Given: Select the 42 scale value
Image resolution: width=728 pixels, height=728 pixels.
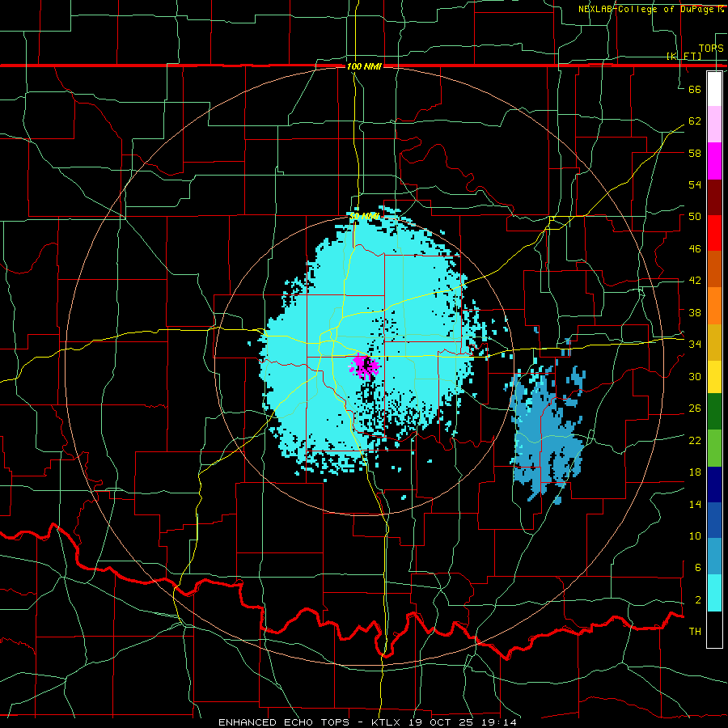Looking at the screenshot, I should [x=695, y=281].
